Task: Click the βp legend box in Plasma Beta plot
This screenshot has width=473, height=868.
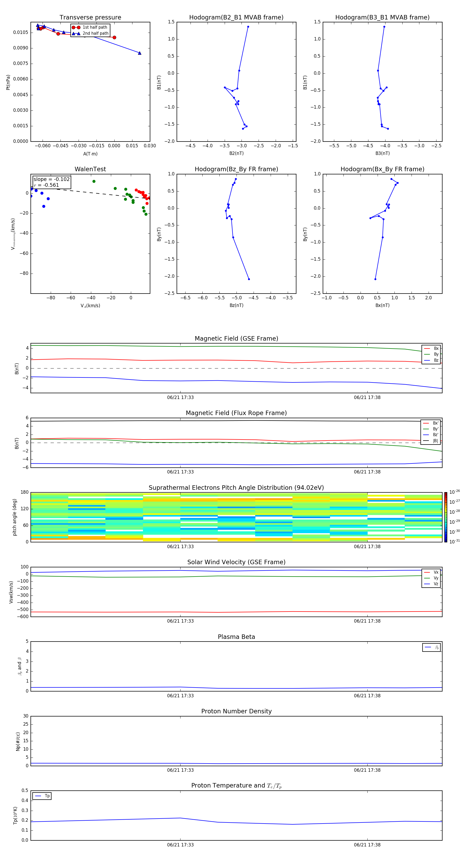Action: point(431,647)
